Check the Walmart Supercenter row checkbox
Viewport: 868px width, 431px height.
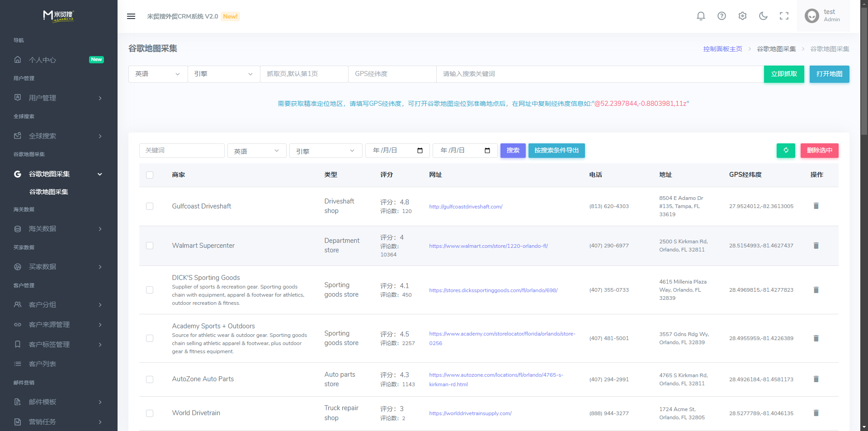tap(150, 246)
